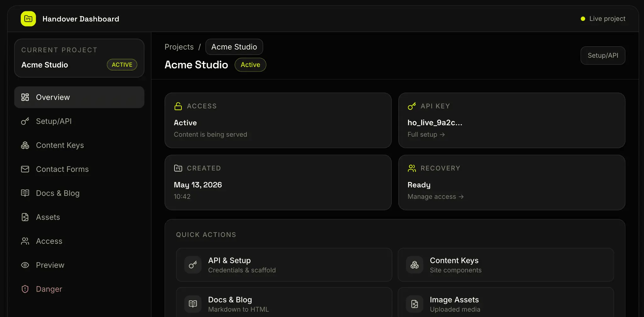Follow the Full setup link
The height and width of the screenshot is (317, 644).
426,135
